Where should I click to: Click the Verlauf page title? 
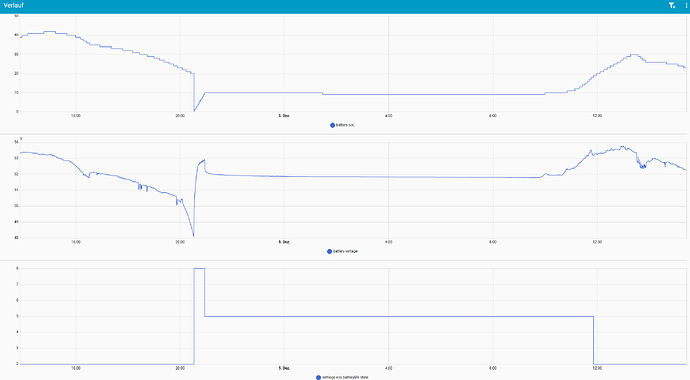pos(14,6)
